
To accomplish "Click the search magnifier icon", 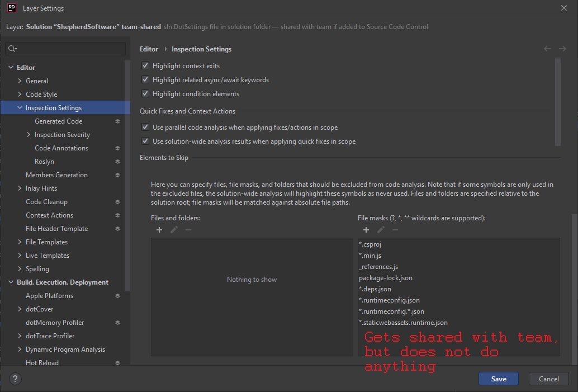I will click(x=12, y=49).
